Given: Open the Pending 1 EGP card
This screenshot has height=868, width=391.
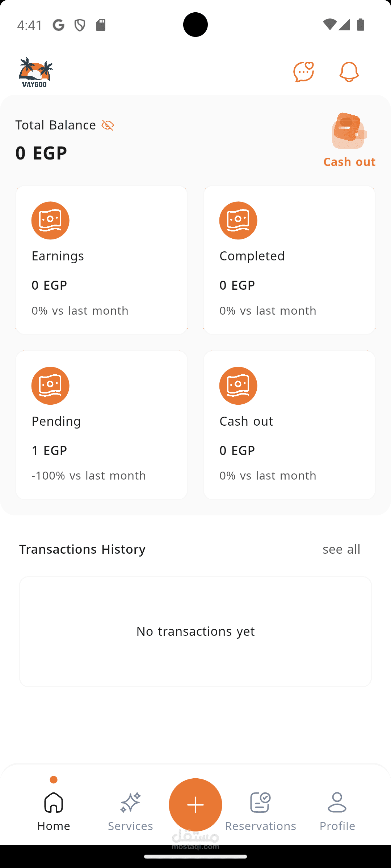Looking at the screenshot, I should click(x=101, y=425).
